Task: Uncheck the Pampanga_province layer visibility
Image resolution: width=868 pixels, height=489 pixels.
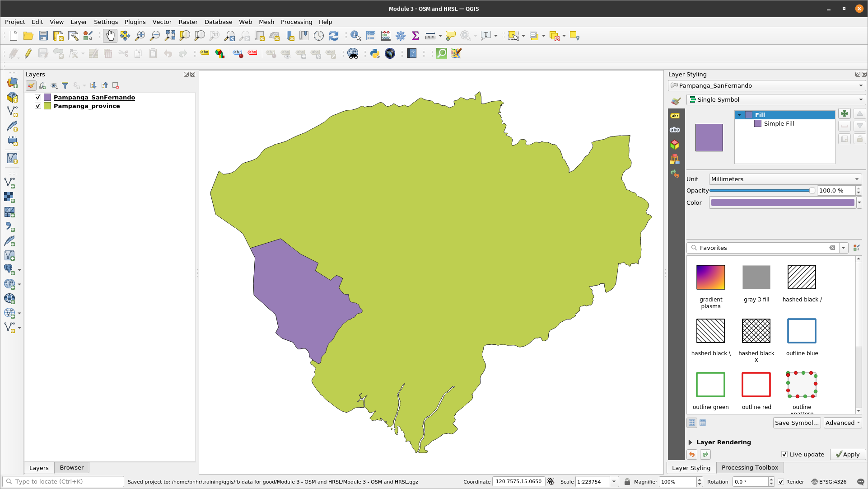Action: pos(38,106)
